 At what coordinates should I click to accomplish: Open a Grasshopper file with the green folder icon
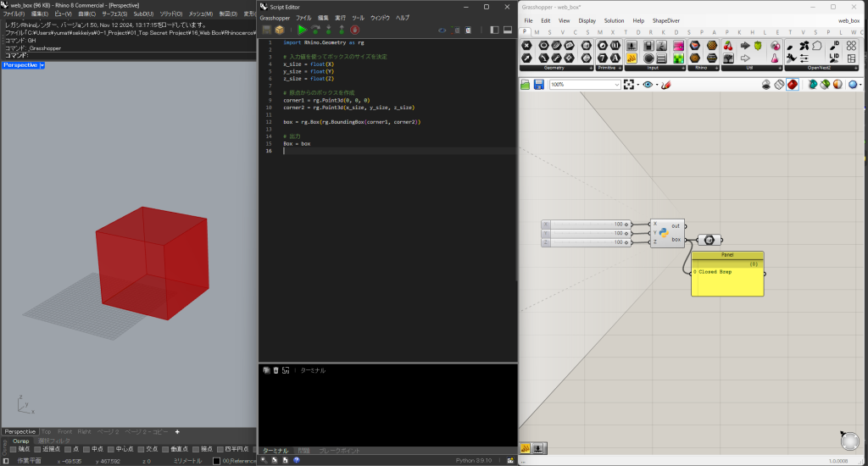(x=526, y=85)
